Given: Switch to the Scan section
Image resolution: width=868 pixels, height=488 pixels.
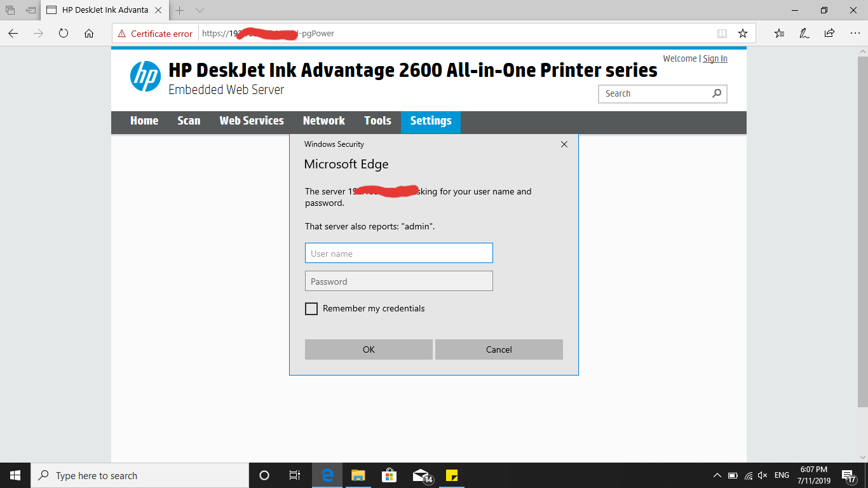Looking at the screenshot, I should pyautogui.click(x=189, y=121).
